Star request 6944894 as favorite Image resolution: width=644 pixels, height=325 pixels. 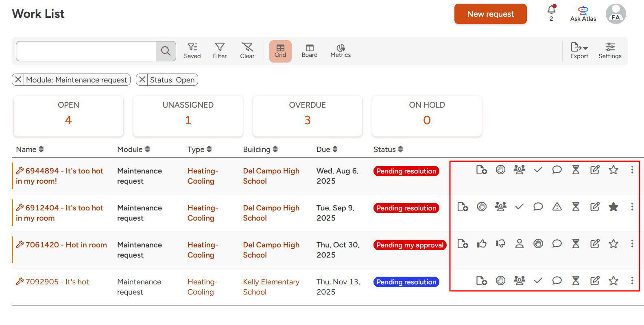[x=613, y=170]
